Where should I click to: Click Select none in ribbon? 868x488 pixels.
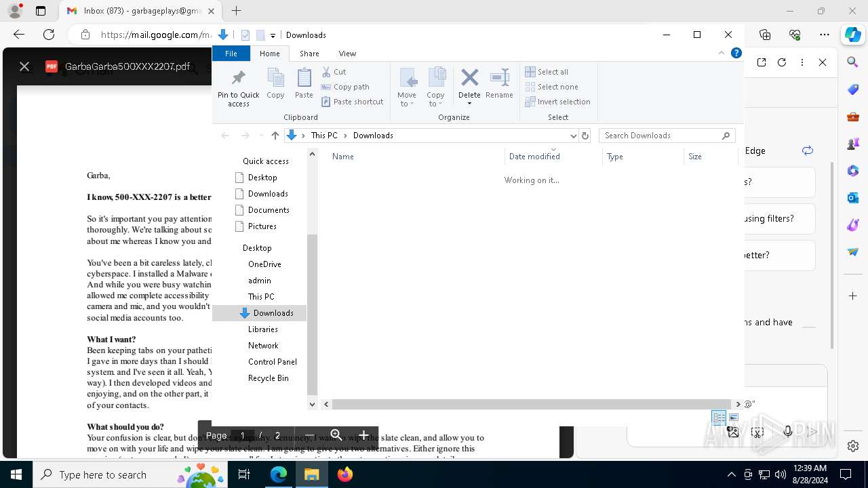click(551, 87)
